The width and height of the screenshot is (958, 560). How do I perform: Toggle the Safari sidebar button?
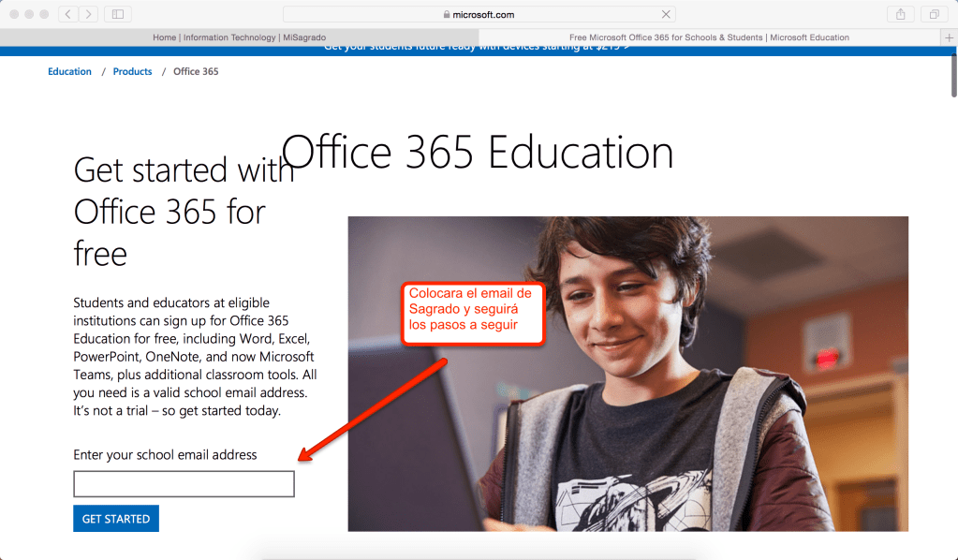tap(117, 14)
